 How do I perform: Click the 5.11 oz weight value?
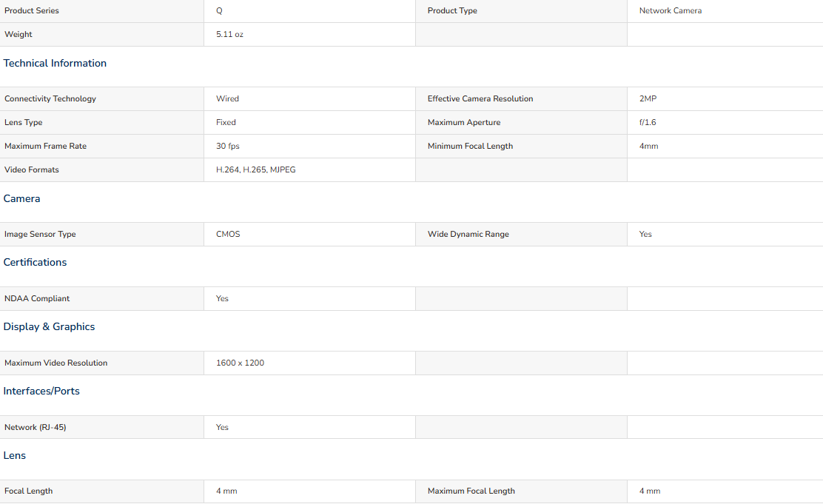(x=229, y=35)
